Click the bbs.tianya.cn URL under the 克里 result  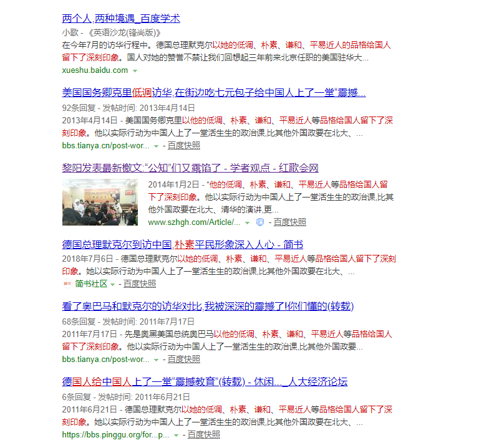click(105, 146)
